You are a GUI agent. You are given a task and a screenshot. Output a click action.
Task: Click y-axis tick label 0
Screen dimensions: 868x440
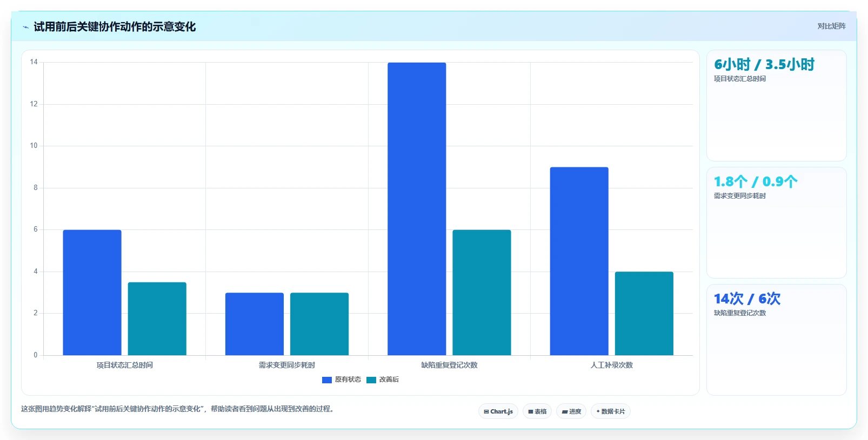point(36,355)
